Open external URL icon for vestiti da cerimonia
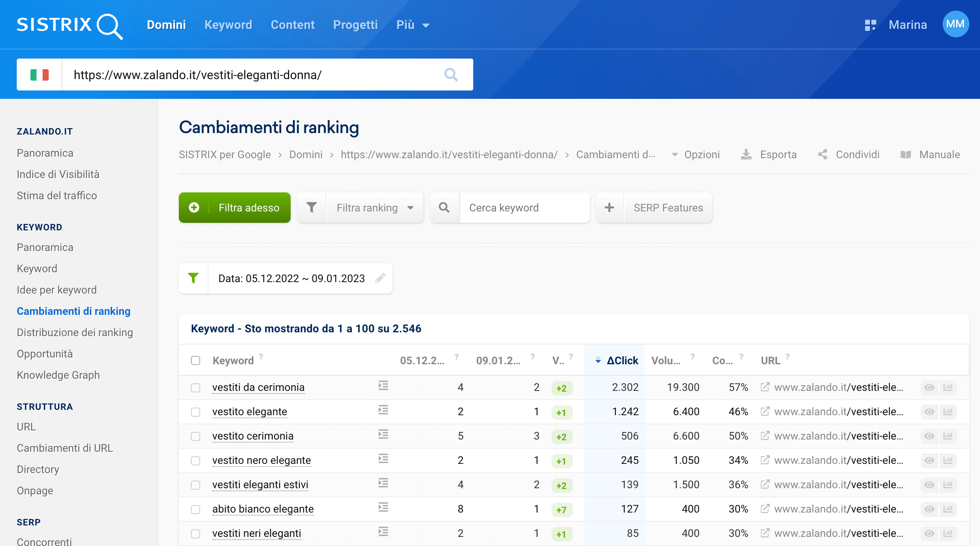The height and width of the screenshot is (546, 980). (x=765, y=387)
